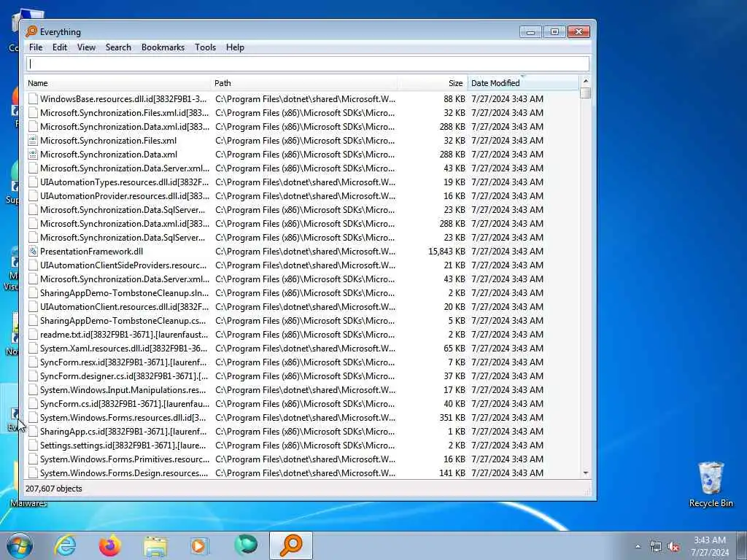Sort results by Path column header
The width and height of the screenshot is (747, 560).
click(304, 83)
